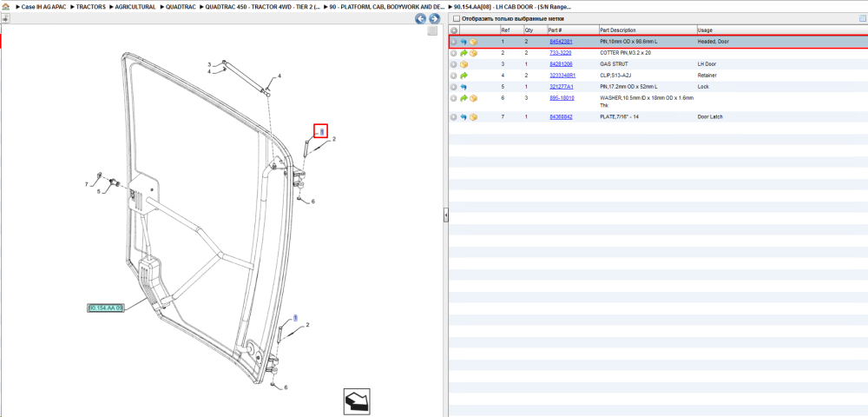The width and height of the screenshot is (868, 417).
Task: Open part number link 321277A1
Action: pyautogui.click(x=562, y=87)
